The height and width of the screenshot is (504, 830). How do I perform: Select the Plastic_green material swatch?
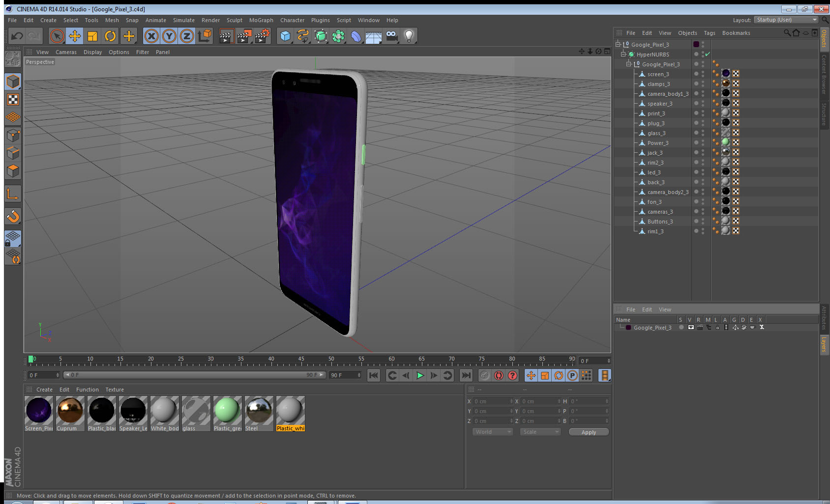[x=228, y=414]
